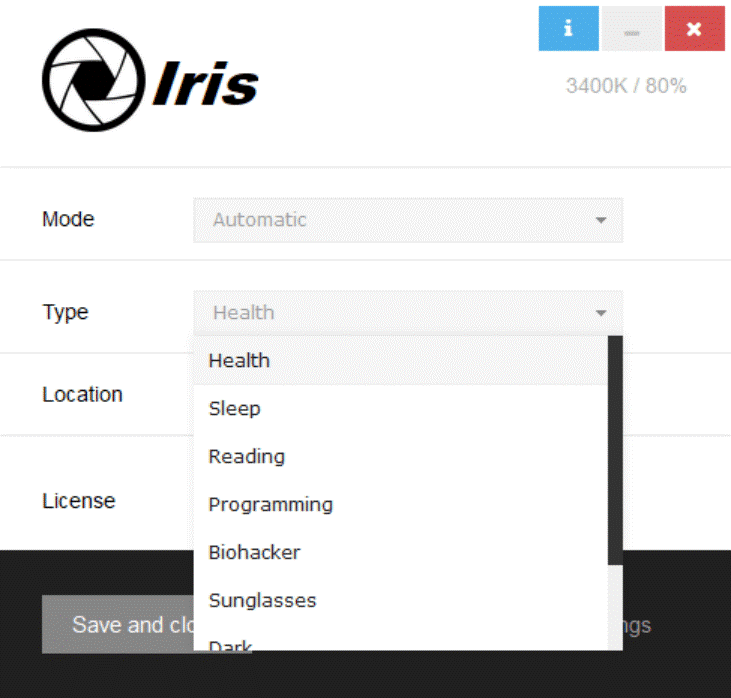
Task: Click the Mode label
Action: coord(68,219)
